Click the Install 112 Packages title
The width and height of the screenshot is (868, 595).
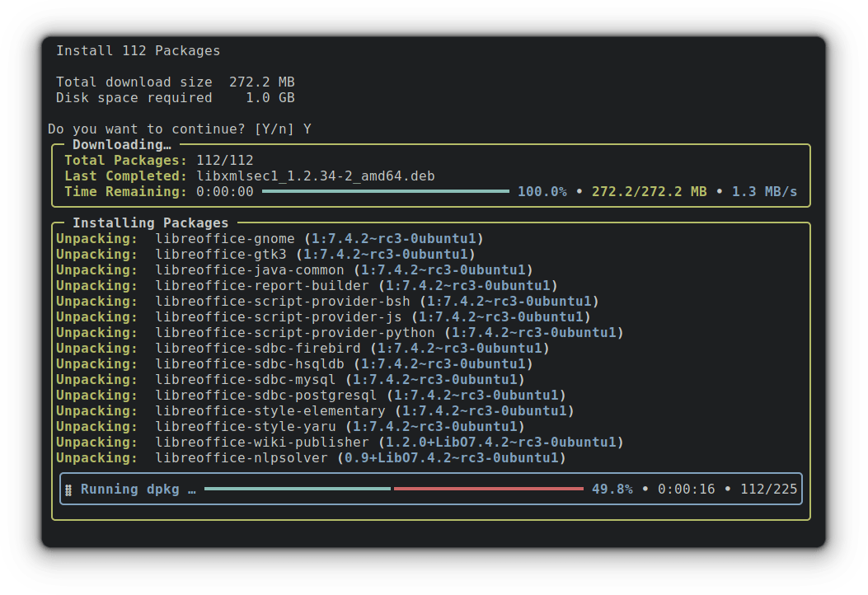pos(138,50)
